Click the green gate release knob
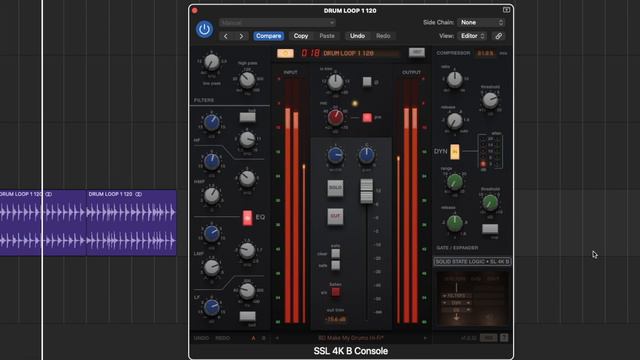The width and height of the screenshot is (640, 360). (x=454, y=223)
